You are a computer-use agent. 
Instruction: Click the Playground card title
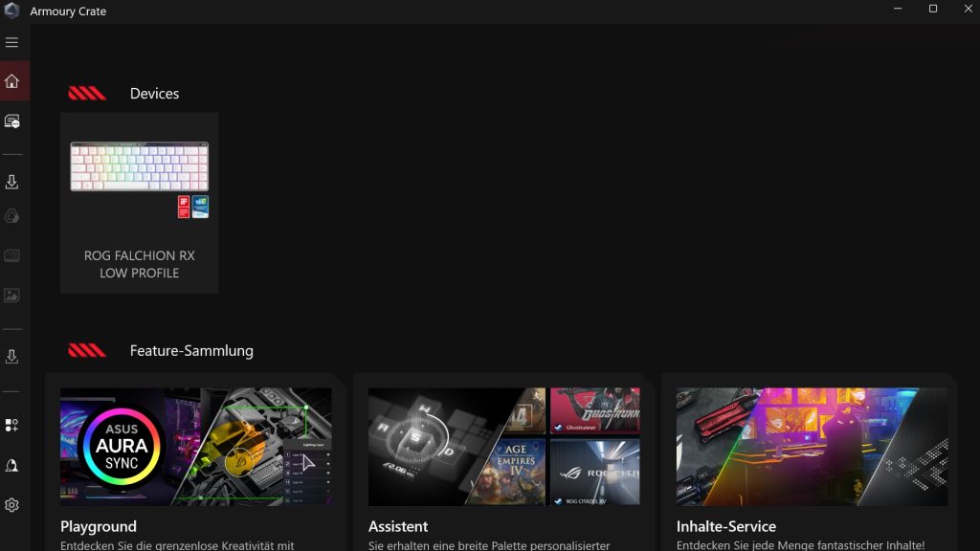[99, 526]
